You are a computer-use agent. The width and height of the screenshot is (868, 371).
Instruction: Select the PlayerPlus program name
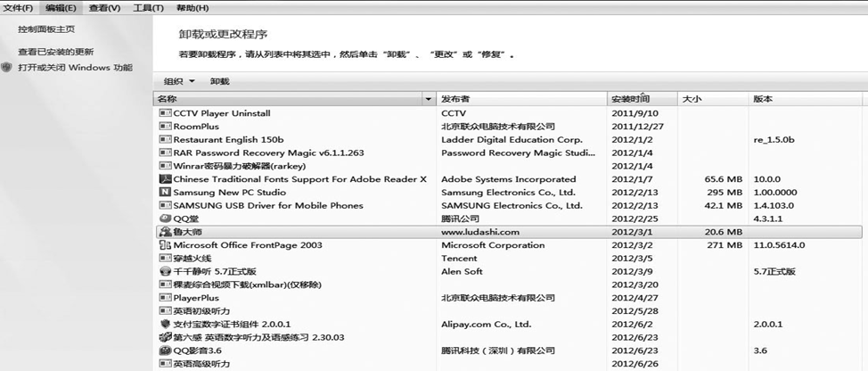click(196, 298)
